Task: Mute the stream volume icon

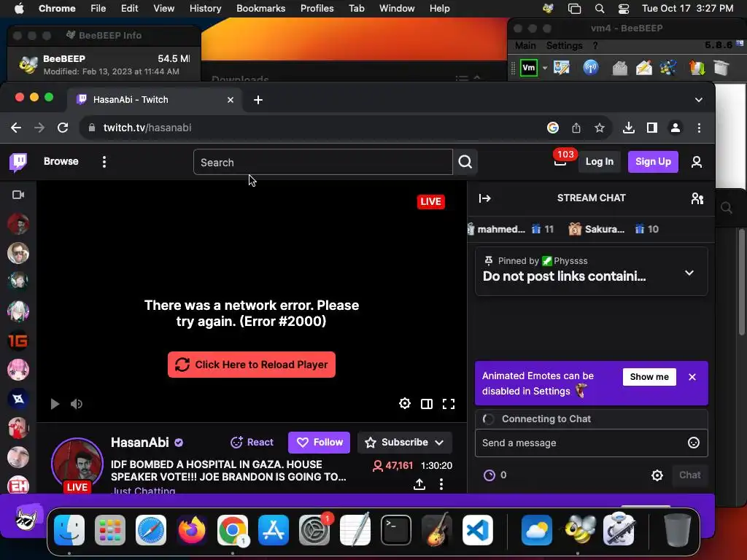Action: coord(76,404)
